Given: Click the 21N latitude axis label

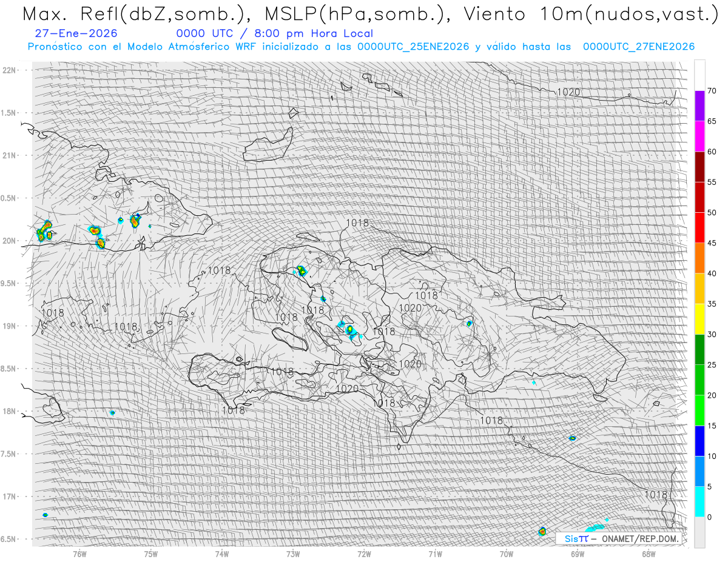Looking at the screenshot, I should click(8, 155).
